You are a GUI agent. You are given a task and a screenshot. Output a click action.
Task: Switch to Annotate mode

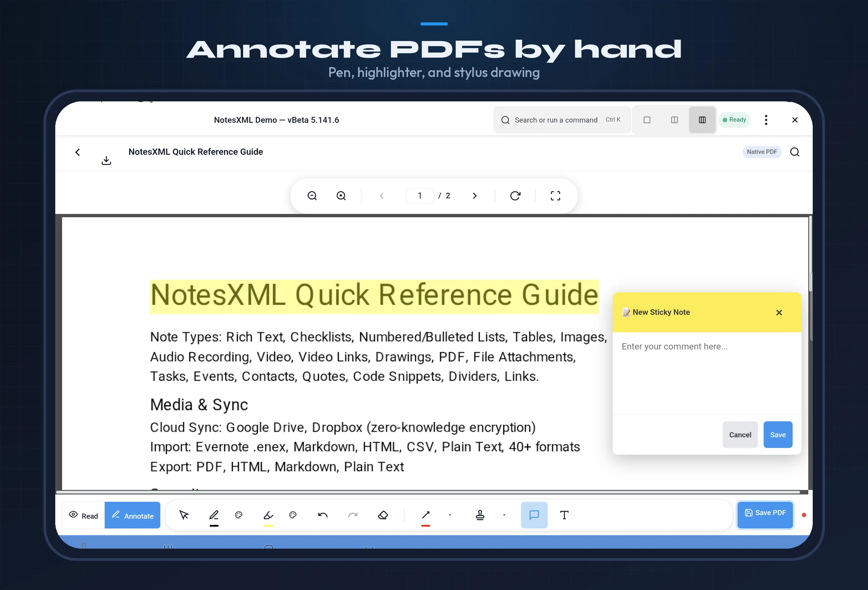tap(133, 515)
